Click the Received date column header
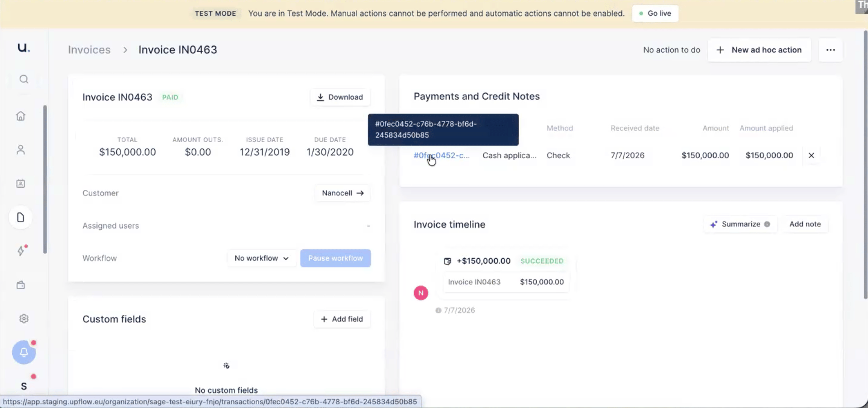 (635, 128)
